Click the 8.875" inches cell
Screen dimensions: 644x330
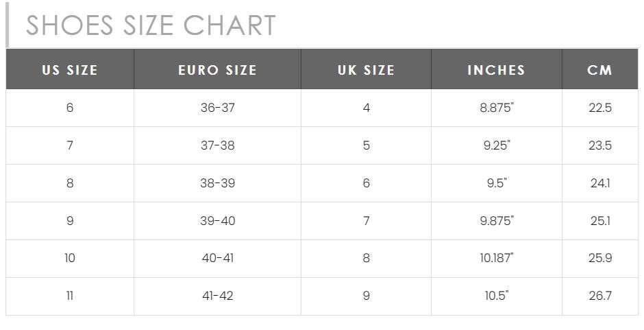pos(496,108)
